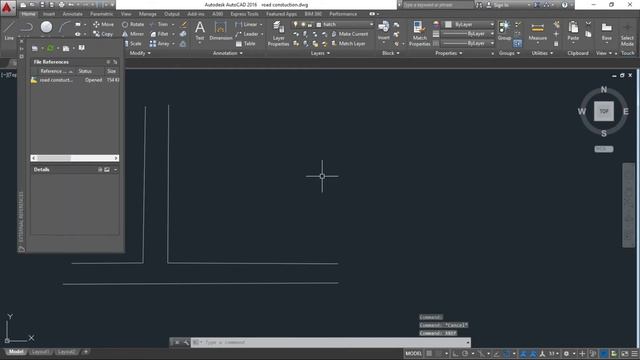
Task: Click the Mirror tool
Action: pyautogui.click(x=133, y=34)
